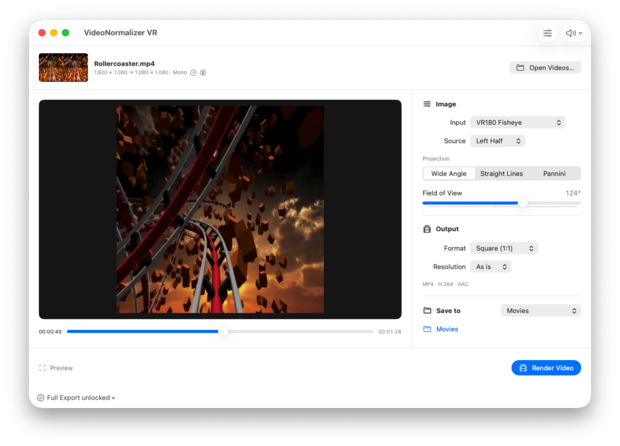The height and width of the screenshot is (446, 620).
Task: Click the rollercoaster video preview image
Action: tap(220, 209)
